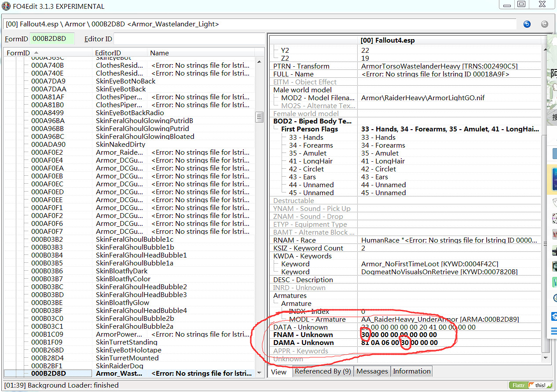Minimize the FO4Edit window
The height and width of the screenshot is (392, 557).
pos(506,4)
